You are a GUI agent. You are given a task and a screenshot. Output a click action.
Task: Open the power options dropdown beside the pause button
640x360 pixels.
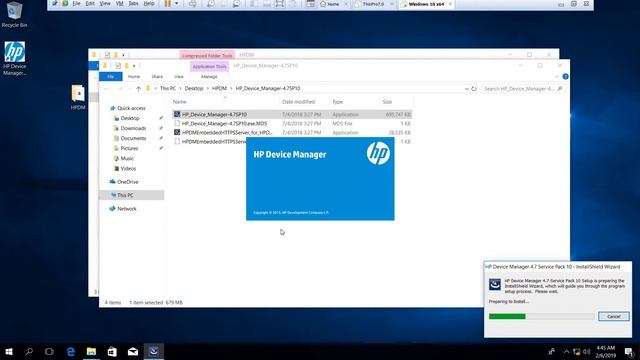(176, 4)
